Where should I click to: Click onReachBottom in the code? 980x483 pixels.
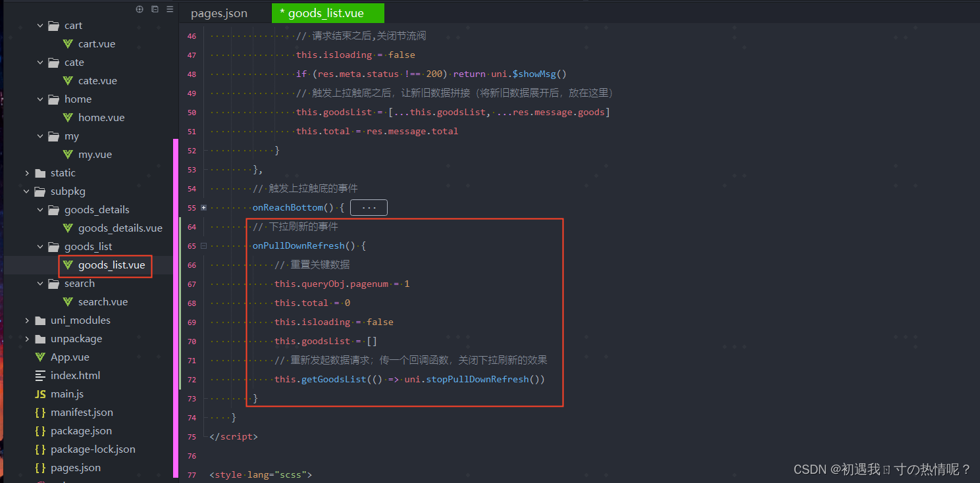(288, 208)
